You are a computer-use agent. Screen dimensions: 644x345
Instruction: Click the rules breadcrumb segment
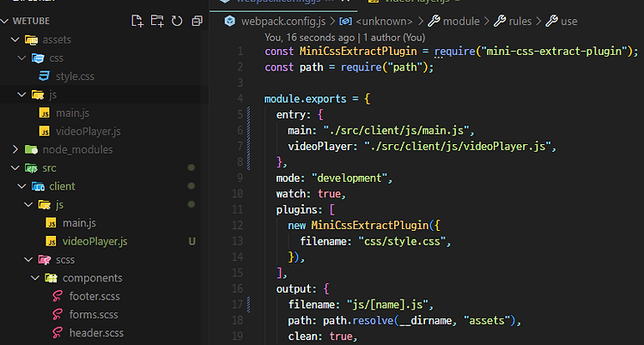tap(520, 21)
